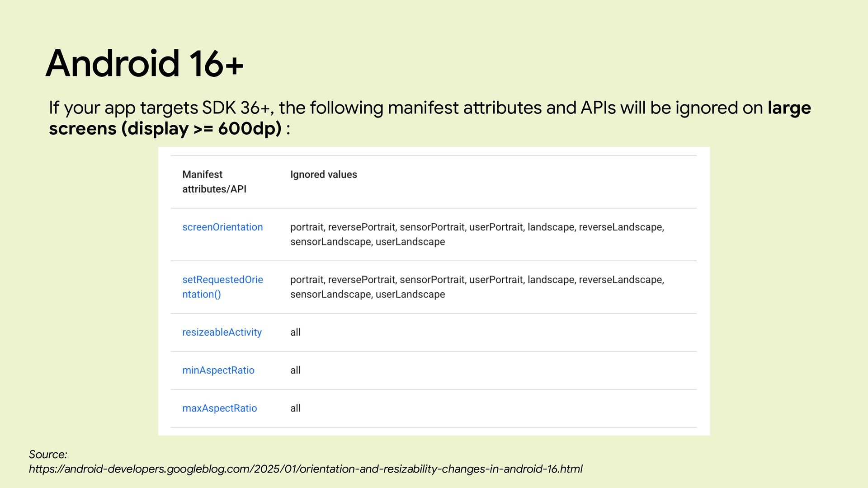Click the 'screens (display >= 600dp)' bold text
868x488 pixels.
(x=165, y=129)
